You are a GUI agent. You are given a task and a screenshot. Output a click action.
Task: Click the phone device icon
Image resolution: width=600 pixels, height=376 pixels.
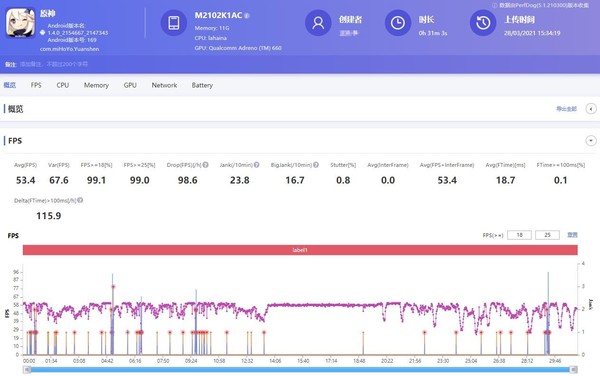[x=174, y=23]
